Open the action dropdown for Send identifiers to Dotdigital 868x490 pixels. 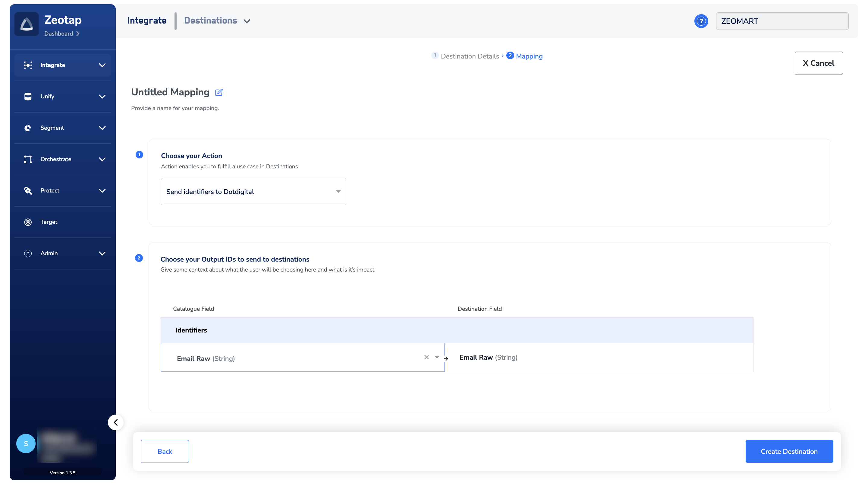(338, 192)
